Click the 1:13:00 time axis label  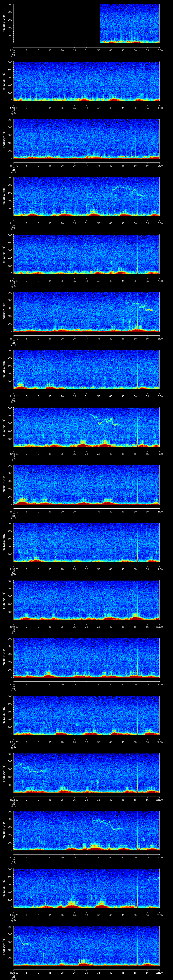(14, 281)
